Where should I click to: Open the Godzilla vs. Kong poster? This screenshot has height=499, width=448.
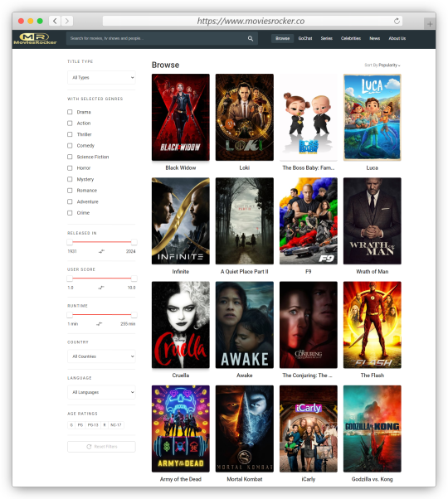click(373, 429)
